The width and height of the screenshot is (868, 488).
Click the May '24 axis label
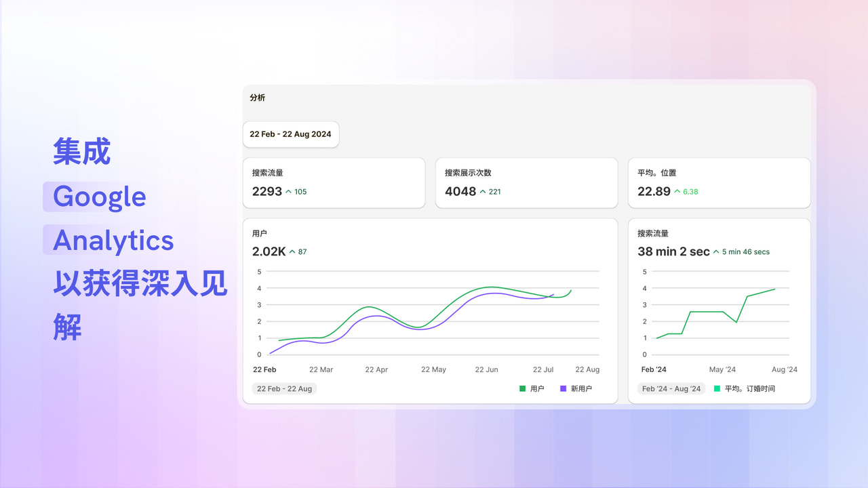pyautogui.click(x=722, y=369)
